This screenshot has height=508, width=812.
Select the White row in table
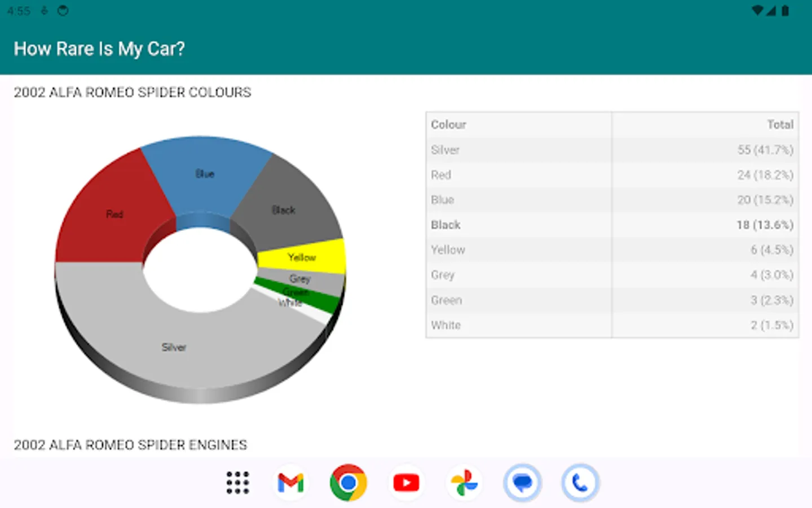pos(612,325)
